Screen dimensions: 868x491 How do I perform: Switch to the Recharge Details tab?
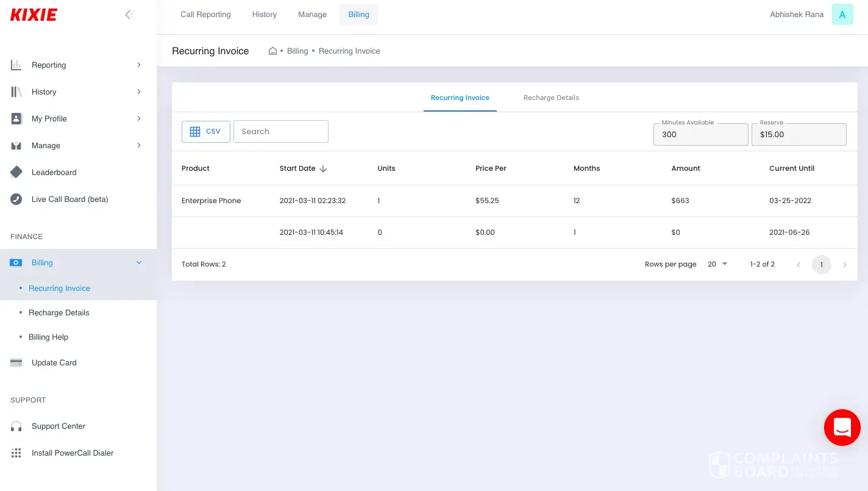click(551, 98)
